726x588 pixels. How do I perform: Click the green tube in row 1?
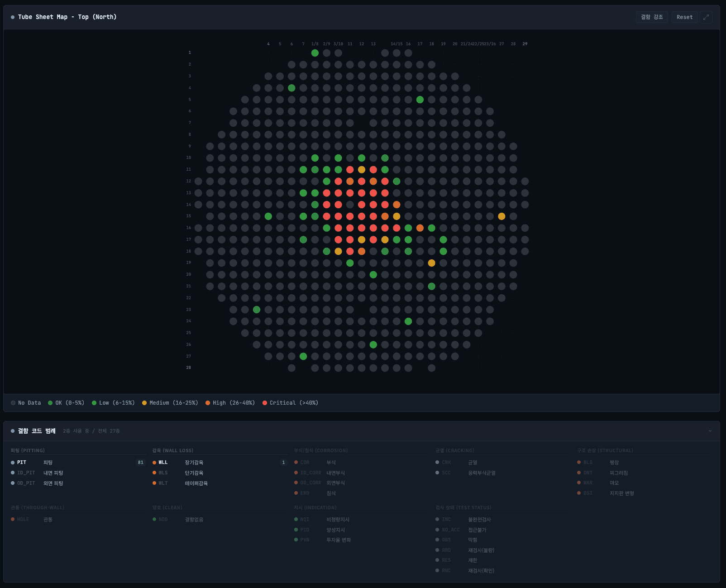point(315,53)
